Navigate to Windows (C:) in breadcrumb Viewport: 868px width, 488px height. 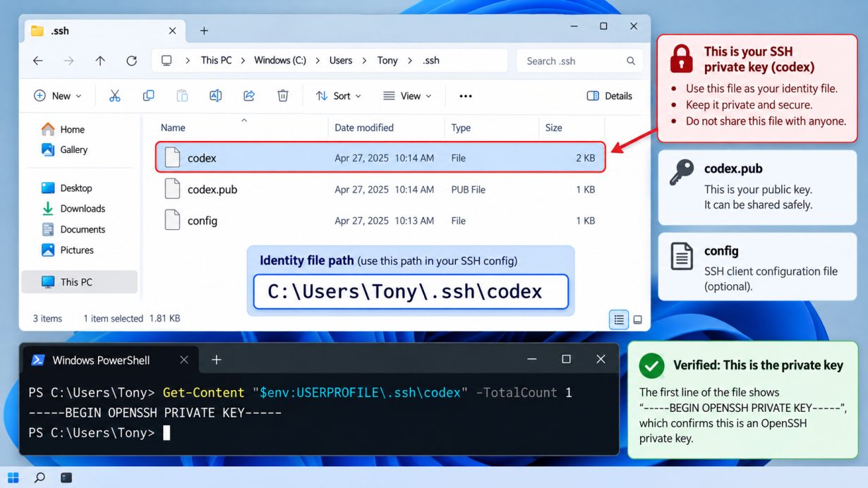(x=280, y=61)
